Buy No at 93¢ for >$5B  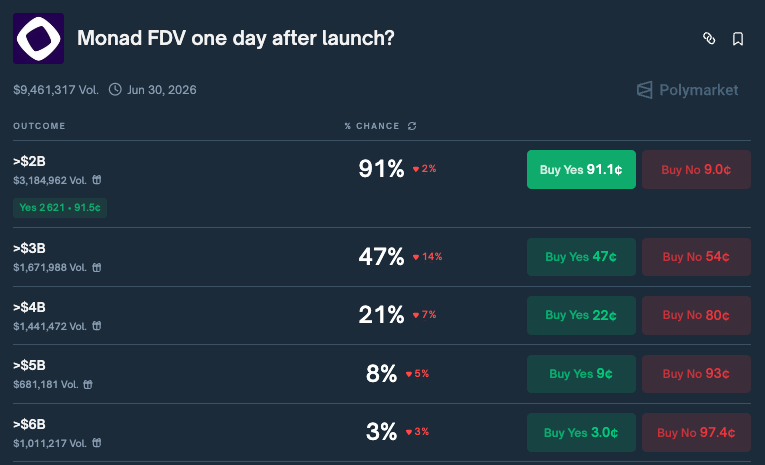pos(696,374)
